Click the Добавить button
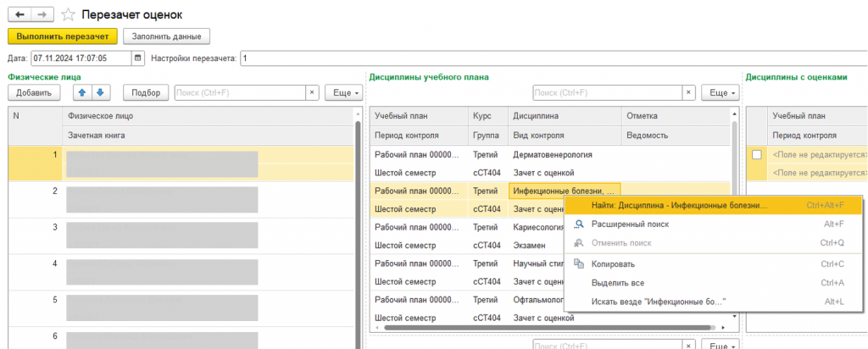Viewport: 868px width, 349px height. click(34, 92)
